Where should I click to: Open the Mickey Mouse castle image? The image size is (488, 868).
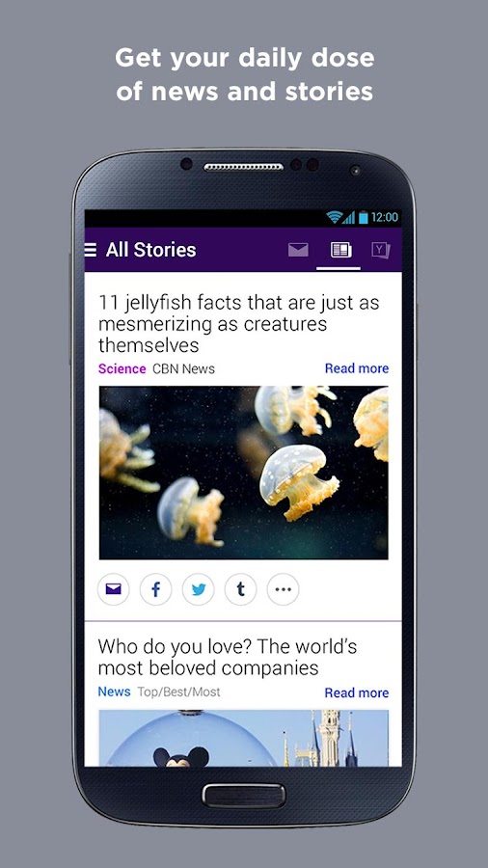(243, 738)
